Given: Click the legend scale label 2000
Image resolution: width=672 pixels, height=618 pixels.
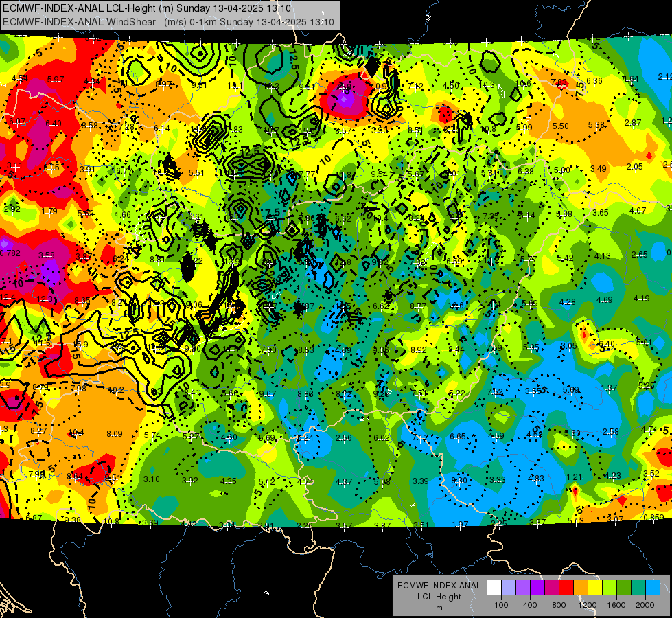Looking at the screenshot, I should pyautogui.click(x=645, y=605).
